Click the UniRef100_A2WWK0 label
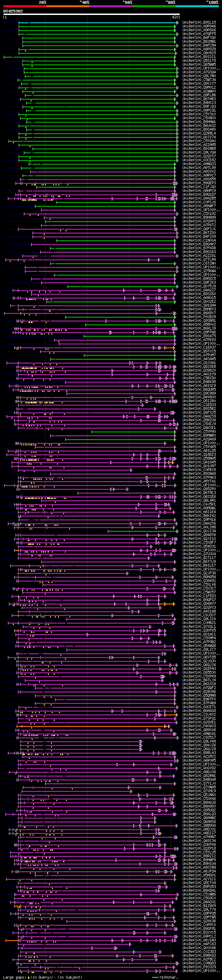Viewport: 222px width, 980px height. tap(199, 91)
